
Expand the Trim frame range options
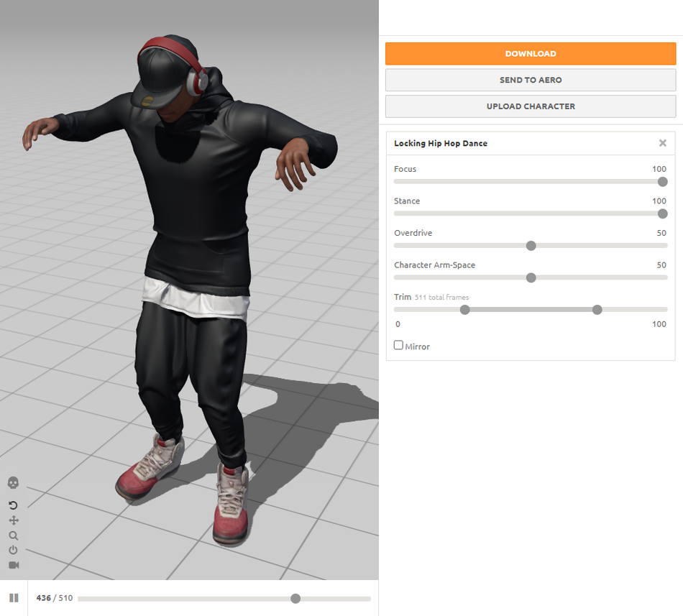403,297
